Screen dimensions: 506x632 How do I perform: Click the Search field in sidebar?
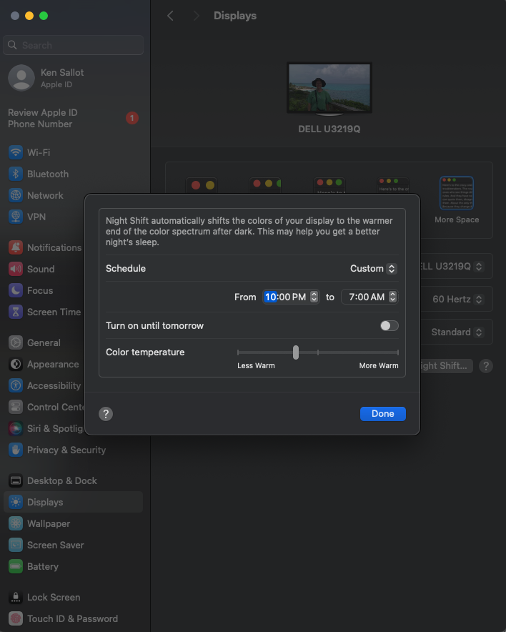[73, 45]
